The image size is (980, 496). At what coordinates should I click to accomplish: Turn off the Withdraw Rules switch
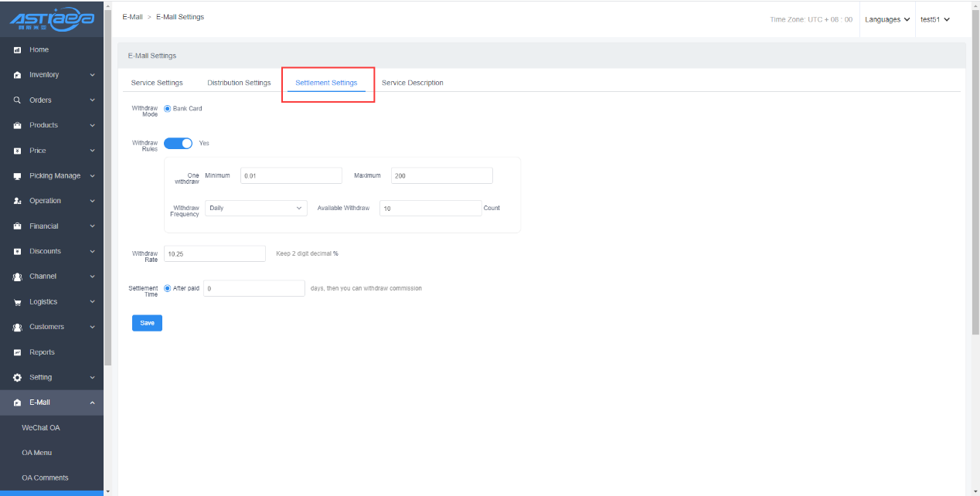click(178, 143)
